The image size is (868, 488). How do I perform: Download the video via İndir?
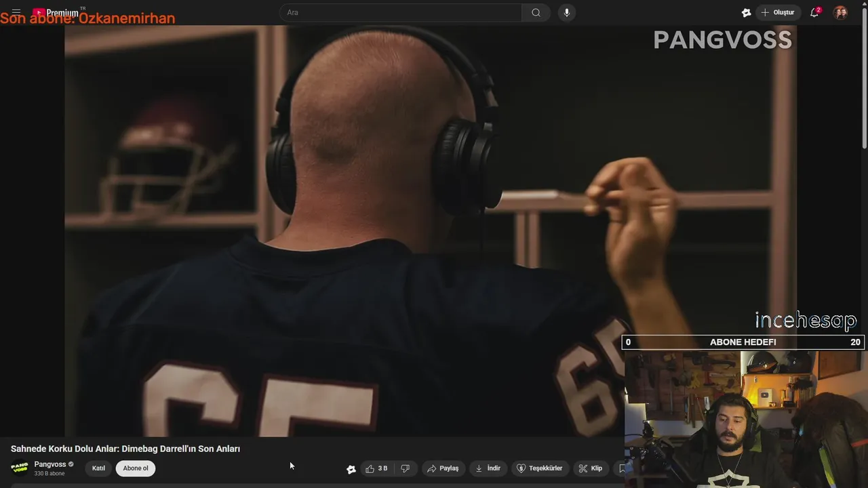(x=488, y=468)
